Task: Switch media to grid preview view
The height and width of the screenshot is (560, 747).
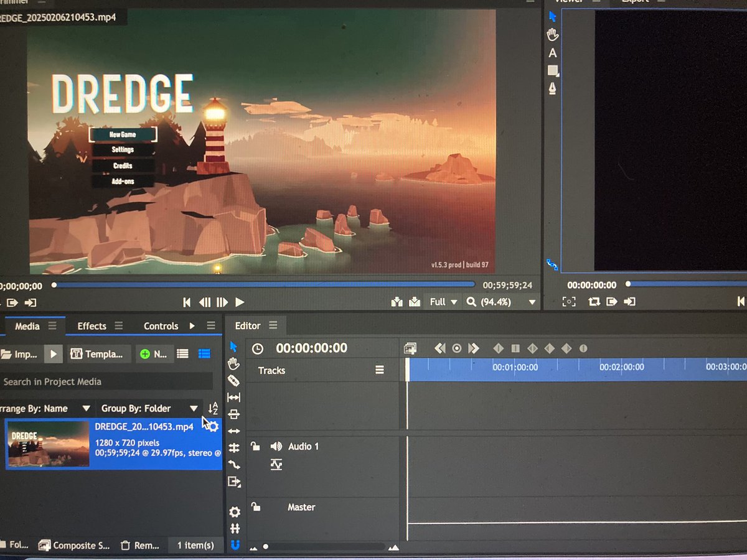Action: tap(204, 353)
